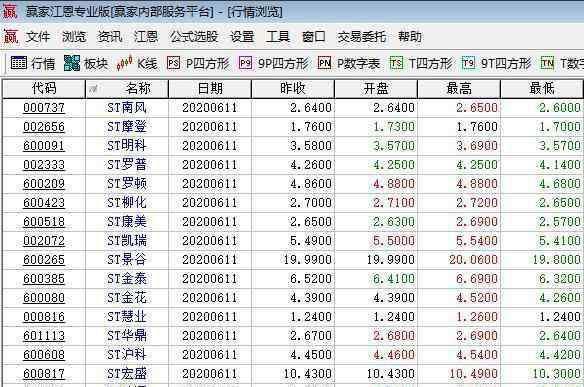Viewport: 584px width, 387px height.
Task: Open the 交易委托 menu
Action: pos(362,37)
